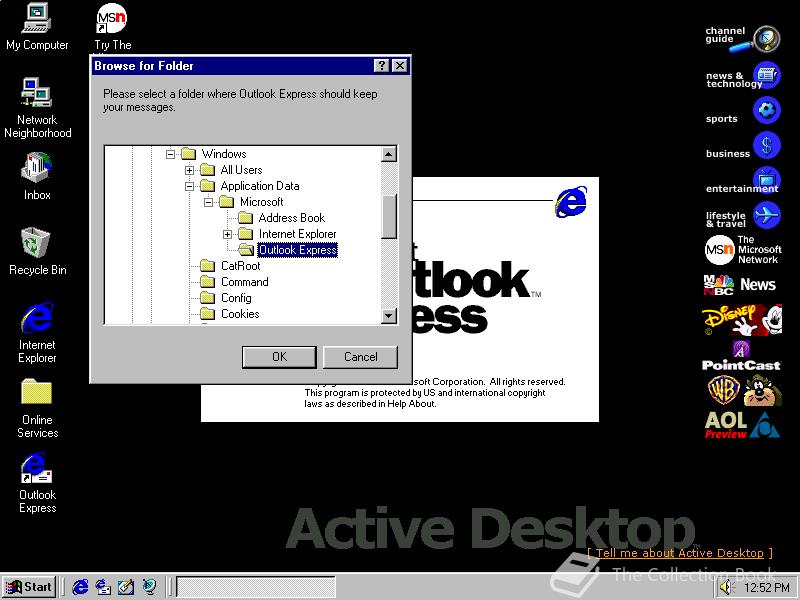Viewport: 800px width, 600px height.
Task: Expand the All Users folder
Action: pyautogui.click(x=189, y=170)
